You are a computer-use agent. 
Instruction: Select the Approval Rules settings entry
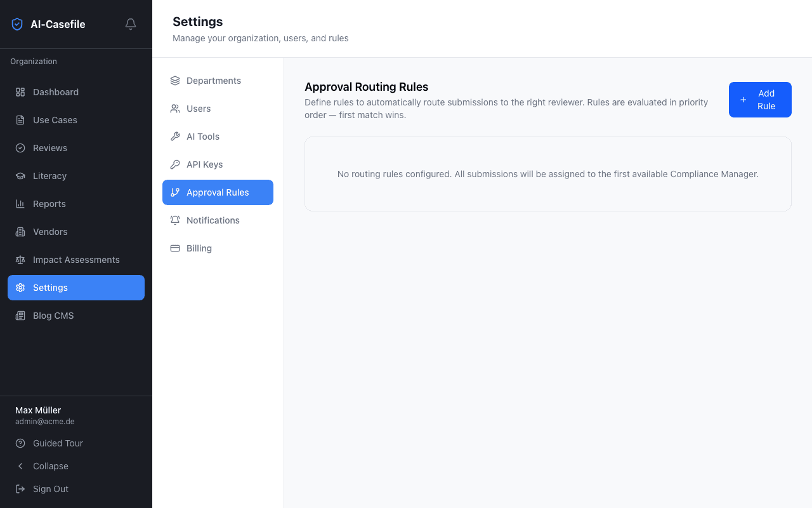pyautogui.click(x=218, y=192)
